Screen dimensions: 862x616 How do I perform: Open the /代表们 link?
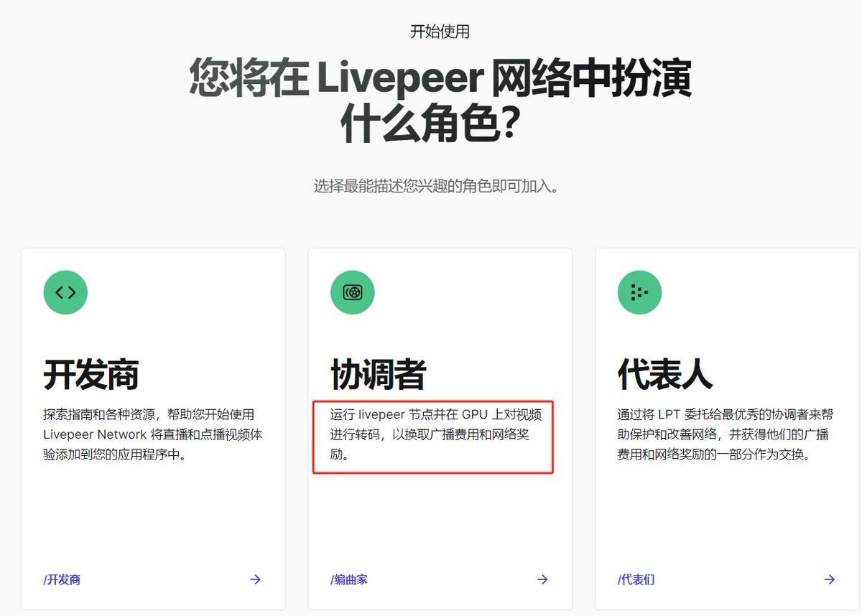(636, 579)
